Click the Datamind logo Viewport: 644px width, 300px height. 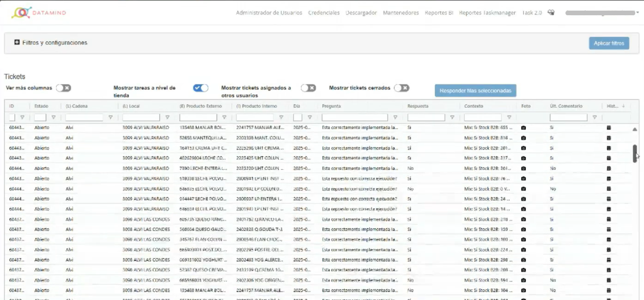39,12
